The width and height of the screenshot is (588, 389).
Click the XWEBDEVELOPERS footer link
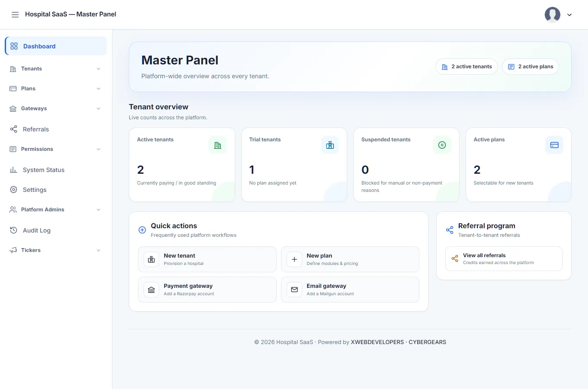point(377,342)
